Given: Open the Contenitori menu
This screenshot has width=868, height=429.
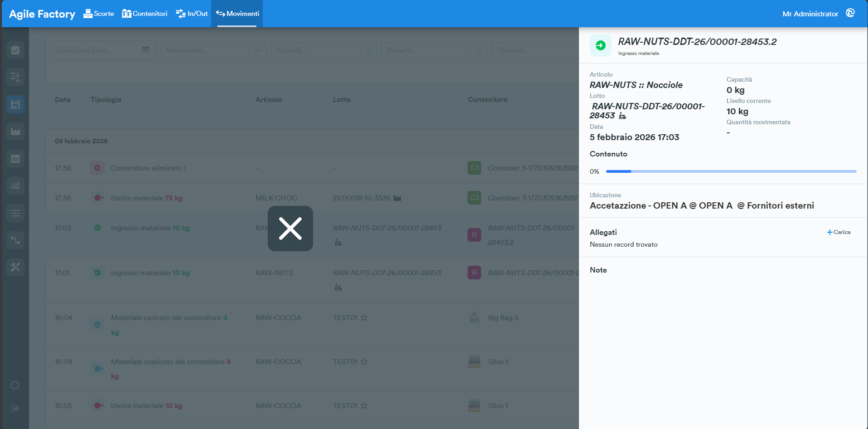Looking at the screenshot, I should coord(145,14).
